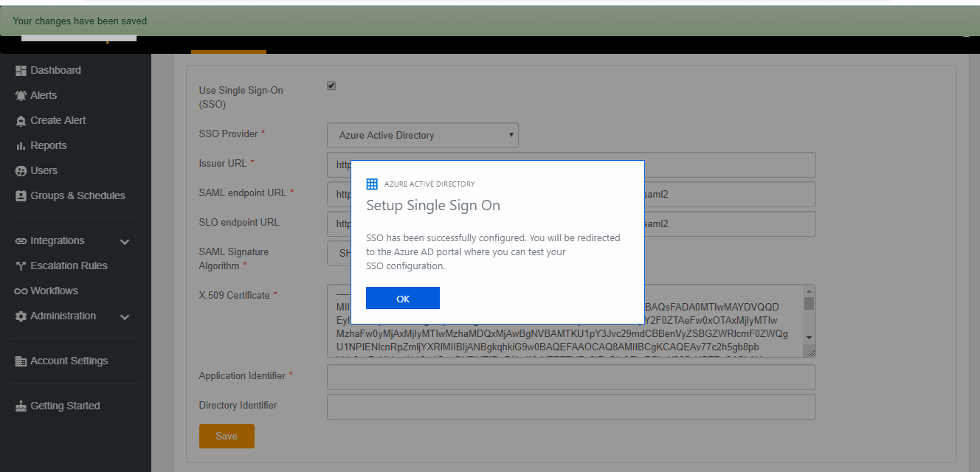Screen dimensions: 980x472
Task: Open Escalation Rules page
Action: [x=69, y=265]
